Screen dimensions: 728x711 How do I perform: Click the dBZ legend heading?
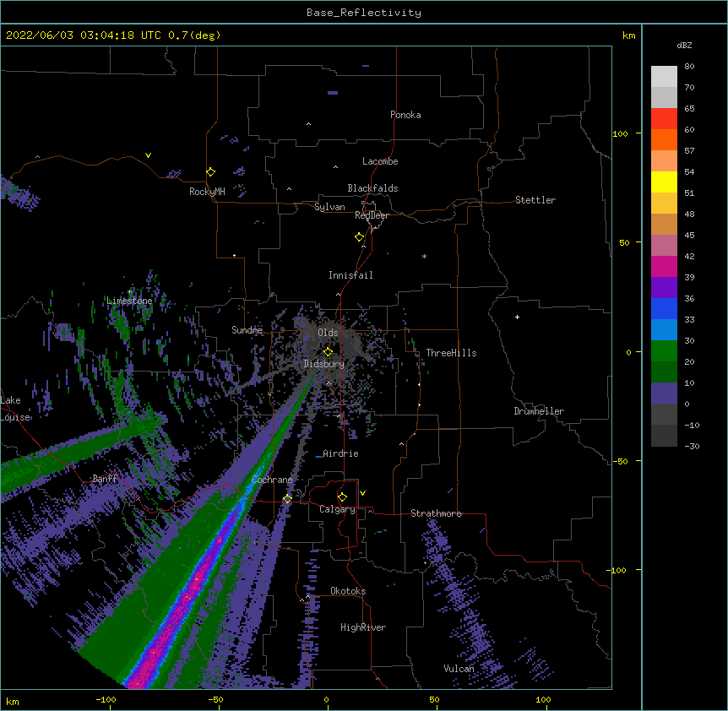(684, 46)
